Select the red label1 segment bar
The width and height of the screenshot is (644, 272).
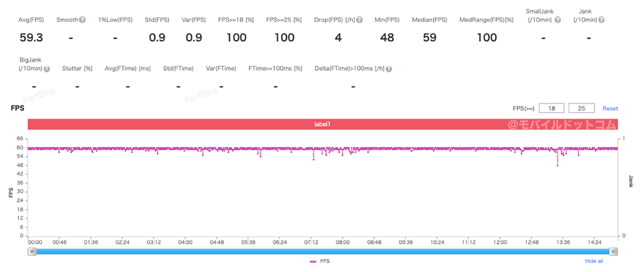pos(322,123)
